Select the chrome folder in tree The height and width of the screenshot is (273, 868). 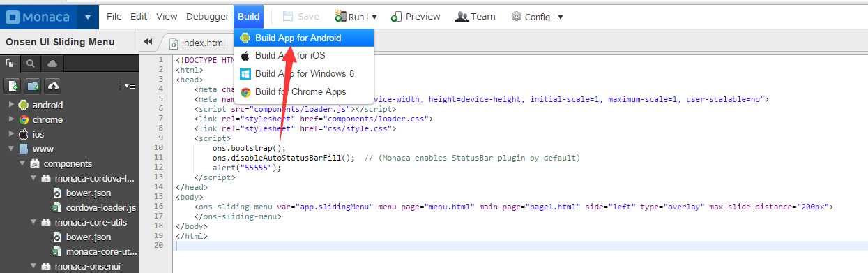(47, 119)
